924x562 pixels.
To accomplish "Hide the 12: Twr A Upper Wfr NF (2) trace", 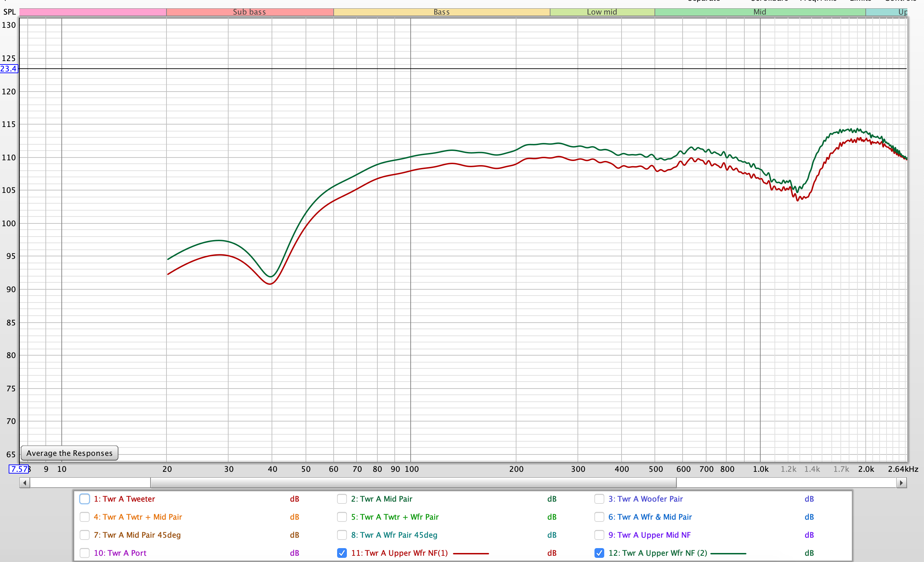I will [599, 553].
